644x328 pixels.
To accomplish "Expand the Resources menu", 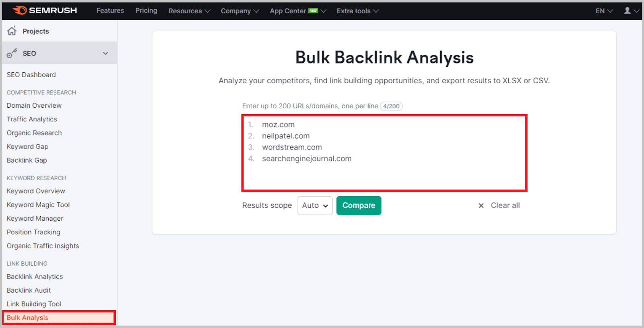I will pos(189,11).
